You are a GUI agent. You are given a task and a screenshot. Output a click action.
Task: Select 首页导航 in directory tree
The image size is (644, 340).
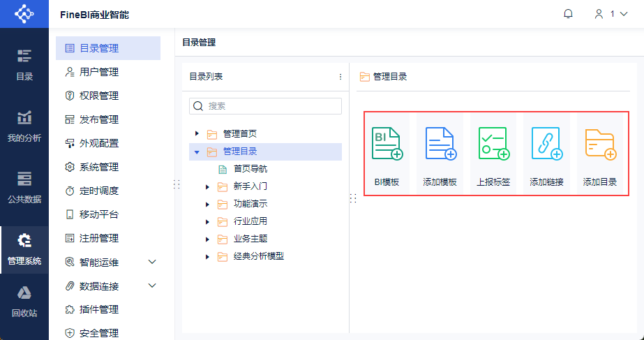250,169
